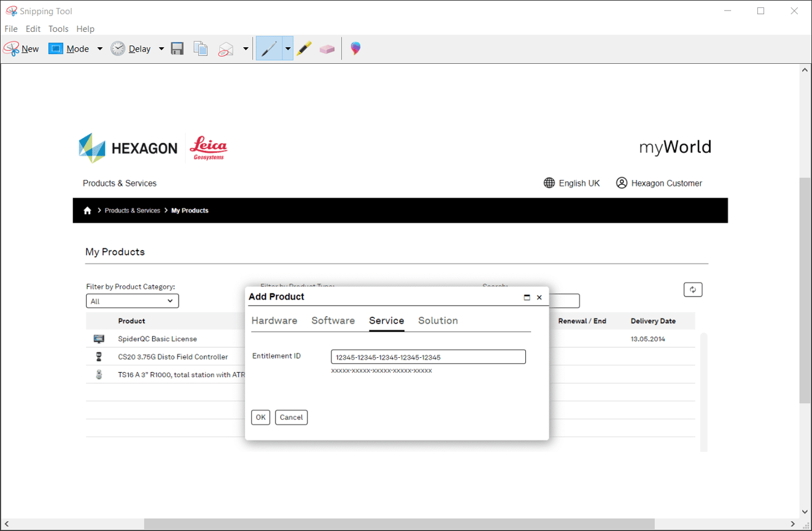This screenshot has height=531, width=812.
Task: Switch to the Hardware tab
Action: pyautogui.click(x=274, y=320)
